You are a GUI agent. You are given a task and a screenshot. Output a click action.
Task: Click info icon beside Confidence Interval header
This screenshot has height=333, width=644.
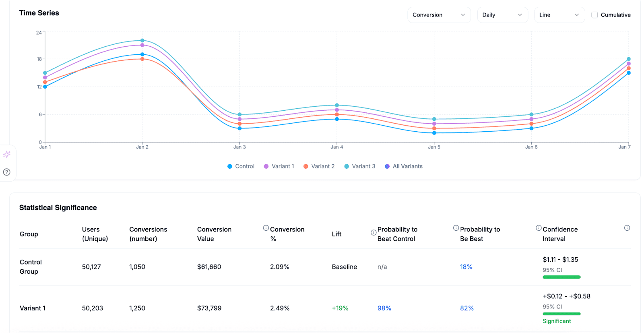pyautogui.click(x=539, y=228)
